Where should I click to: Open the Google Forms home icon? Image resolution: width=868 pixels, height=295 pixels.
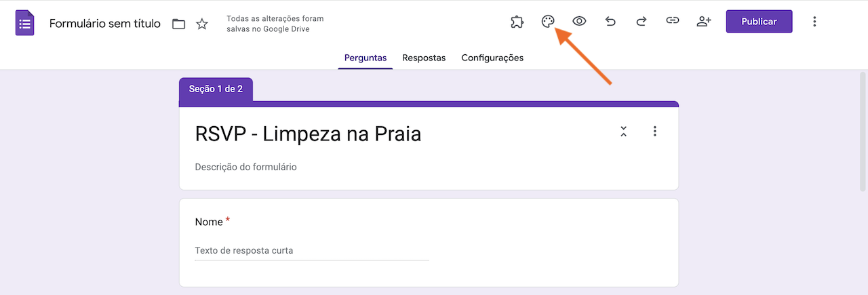tap(25, 23)
